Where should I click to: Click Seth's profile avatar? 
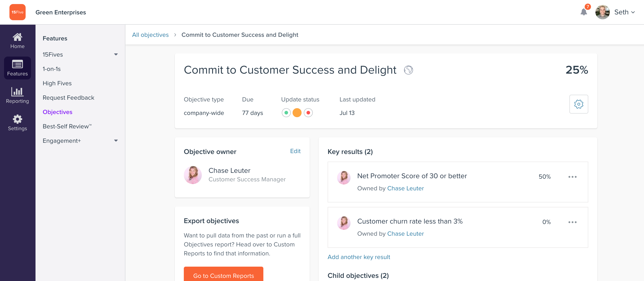tap(602, 12)
